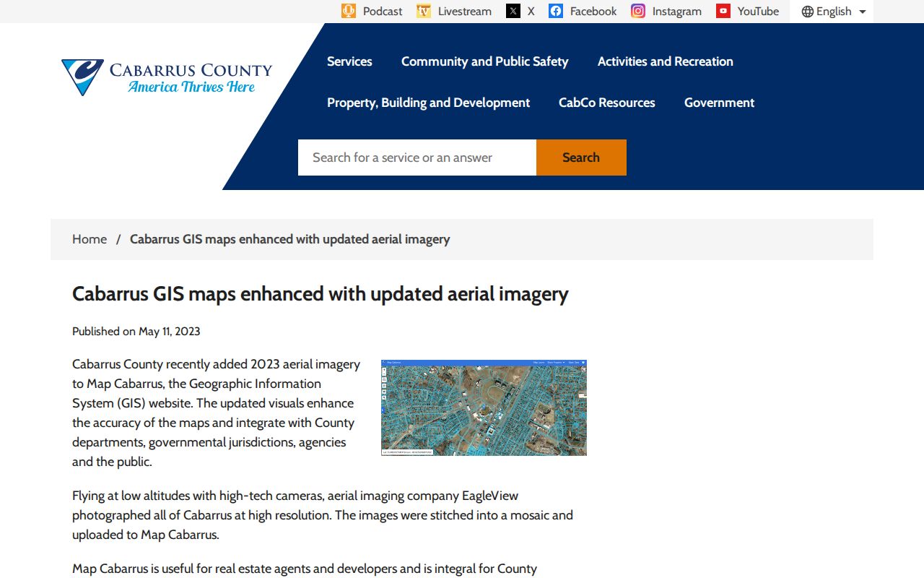Click the globe language icon
The width and height of the screenshot is (924, 578).
[808, 12]
